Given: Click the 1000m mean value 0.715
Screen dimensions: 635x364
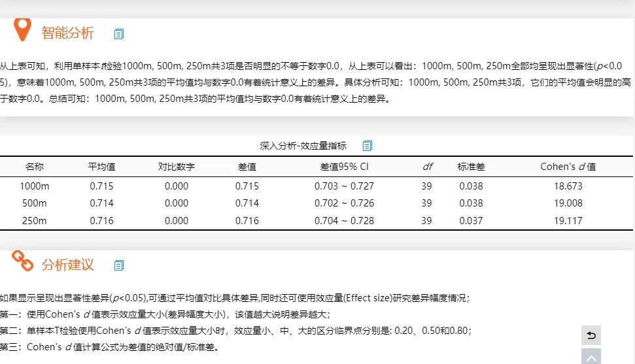Looking at the screenshot, I should (101, 186).
